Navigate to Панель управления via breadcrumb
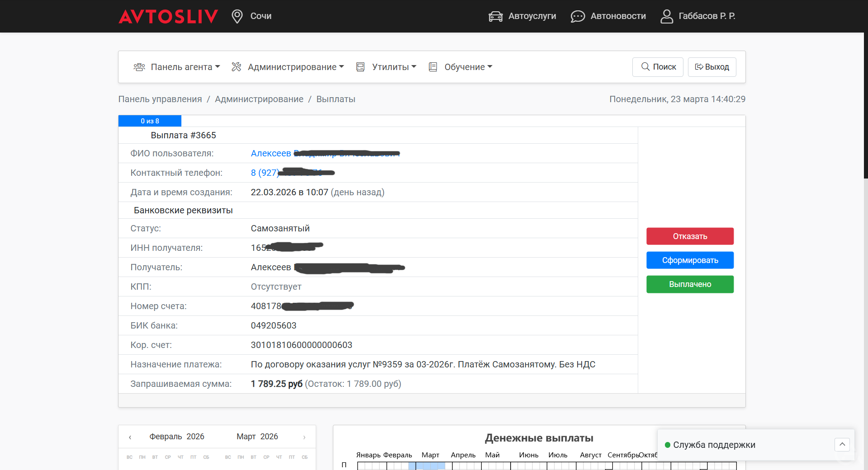Viewport: 868px width, 470px height. pos(159,99)
